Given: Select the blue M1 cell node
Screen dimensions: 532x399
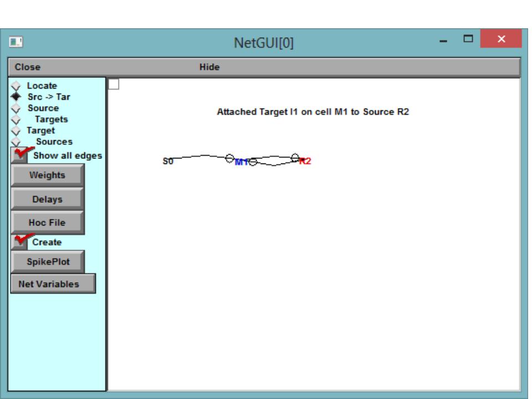Looking at the screenshot, I should coord(241,162).
